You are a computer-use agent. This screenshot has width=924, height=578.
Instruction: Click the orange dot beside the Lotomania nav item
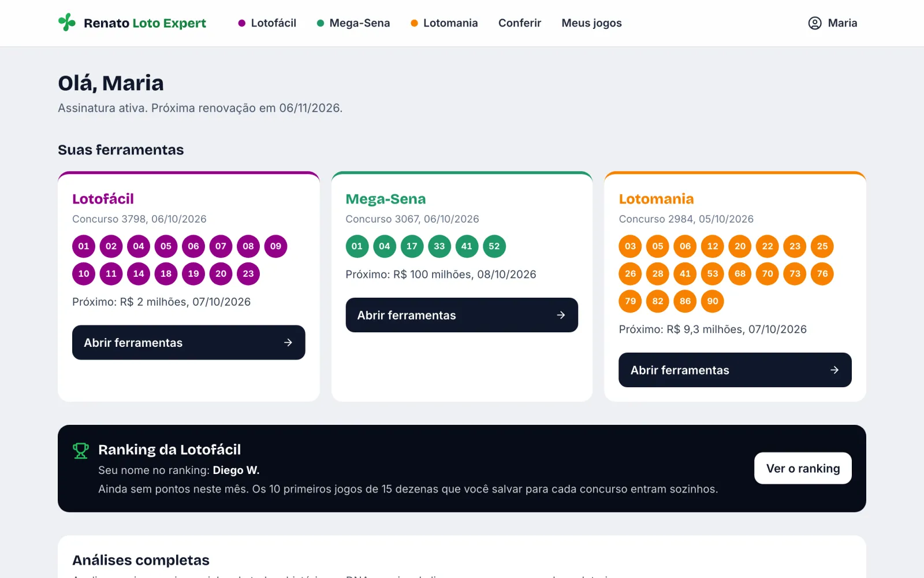pos(414,23)
